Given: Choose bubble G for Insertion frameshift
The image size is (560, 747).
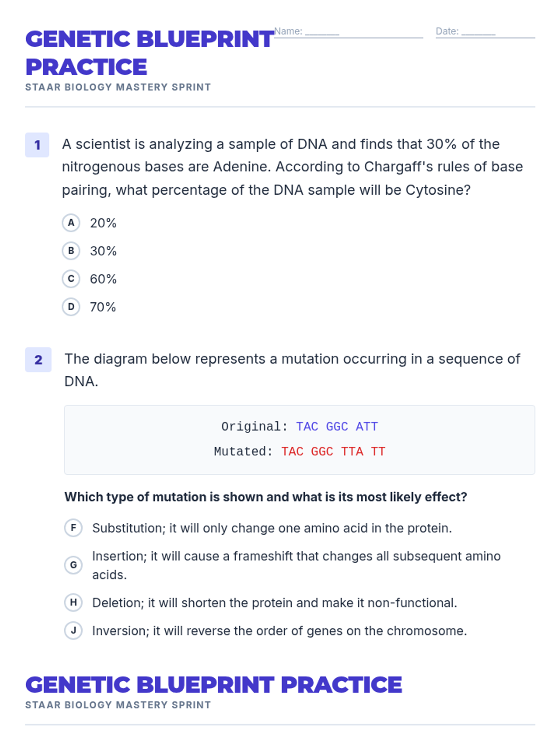Looking at the screenshot, I should point(73,565).
